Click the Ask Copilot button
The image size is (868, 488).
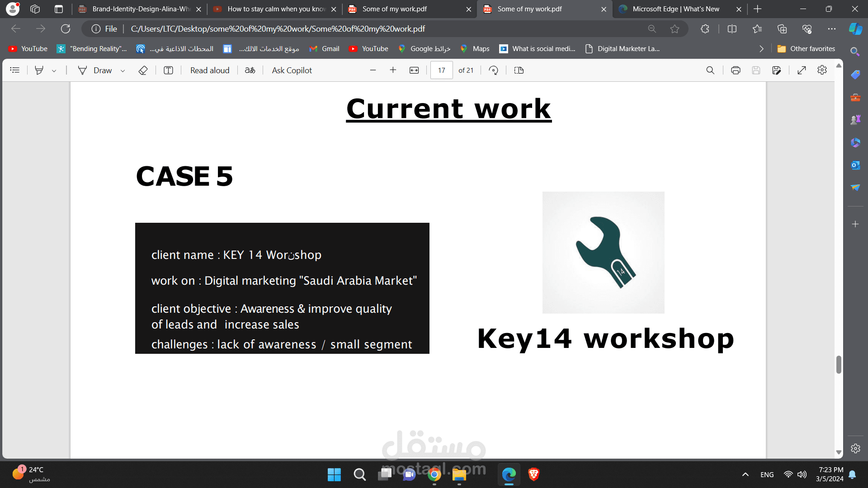click(292, 70)
